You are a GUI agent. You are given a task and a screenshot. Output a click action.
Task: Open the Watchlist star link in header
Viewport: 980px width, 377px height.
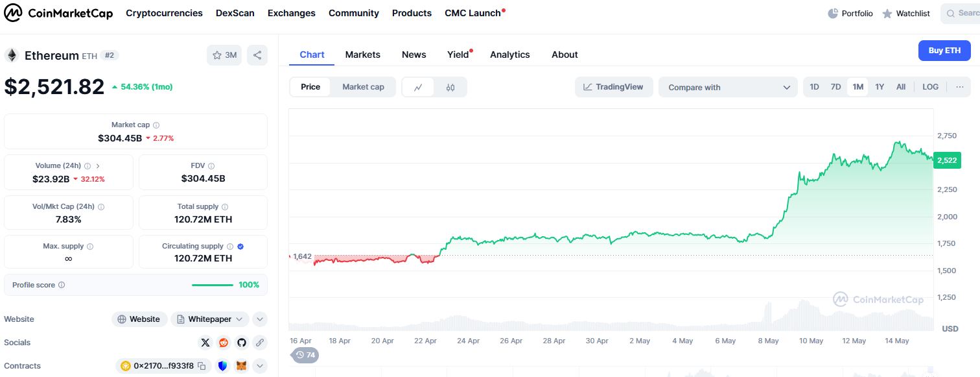(x=906, y=13)
